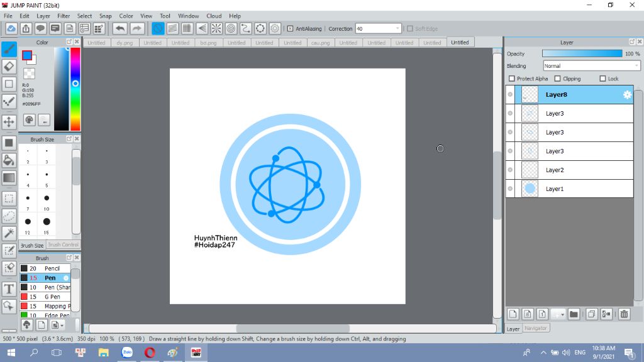
Task: Turn snap off icon in toolbar
Action: pyautogui.click(x=158, y=28)
